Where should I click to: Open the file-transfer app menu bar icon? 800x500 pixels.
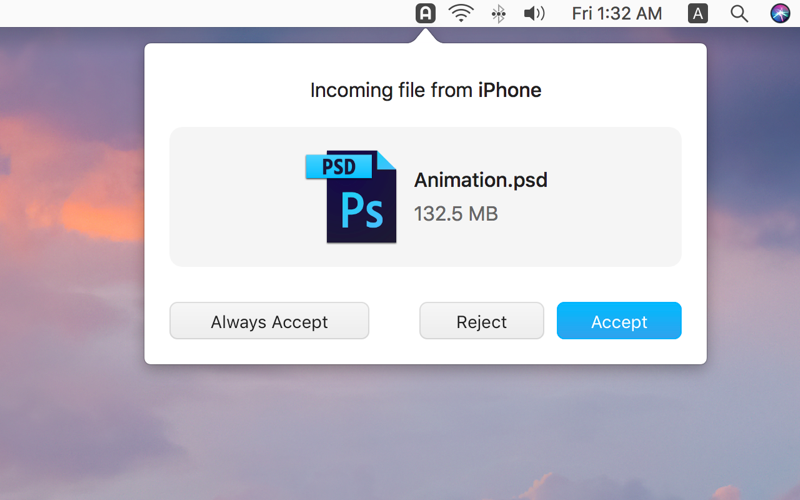coord(425,13)
